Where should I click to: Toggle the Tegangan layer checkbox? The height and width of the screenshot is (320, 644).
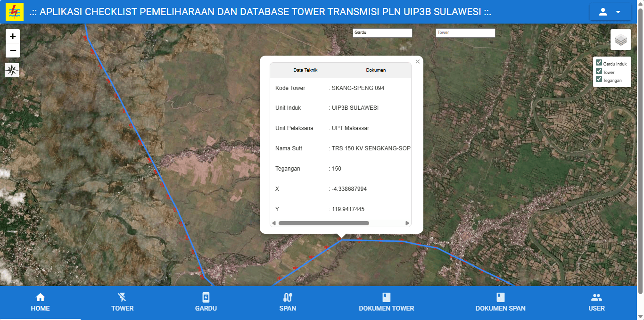tap(599, 79)
